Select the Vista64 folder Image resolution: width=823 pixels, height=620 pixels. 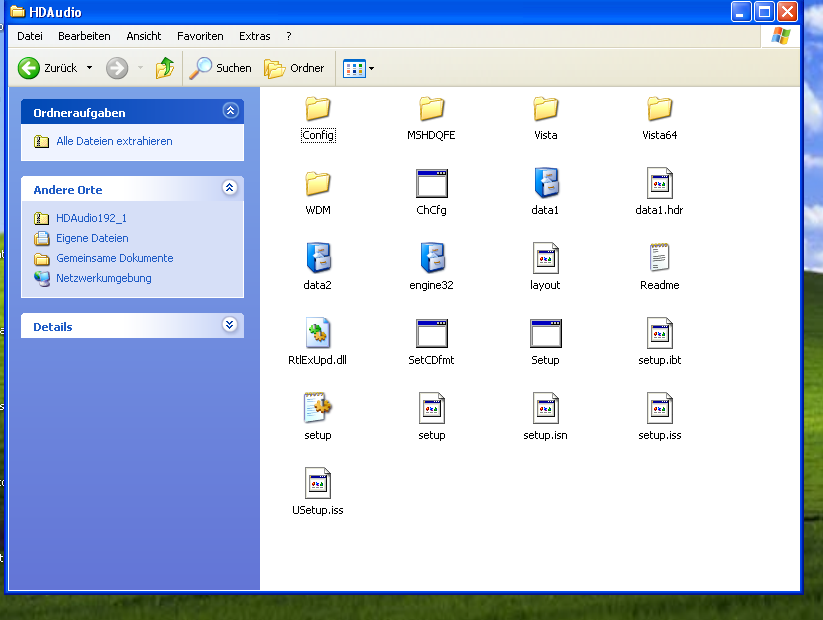pyautogui.click(x=660, y=119)
